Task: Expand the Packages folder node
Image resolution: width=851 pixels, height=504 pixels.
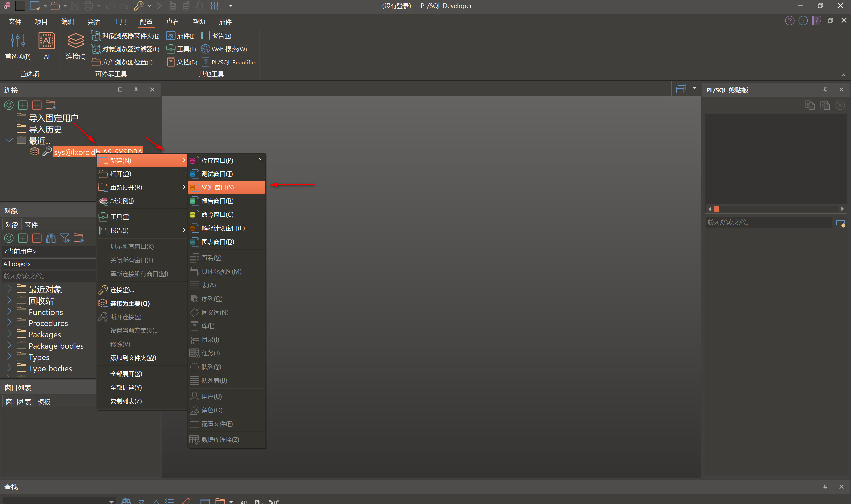Action: click(9, 334)
